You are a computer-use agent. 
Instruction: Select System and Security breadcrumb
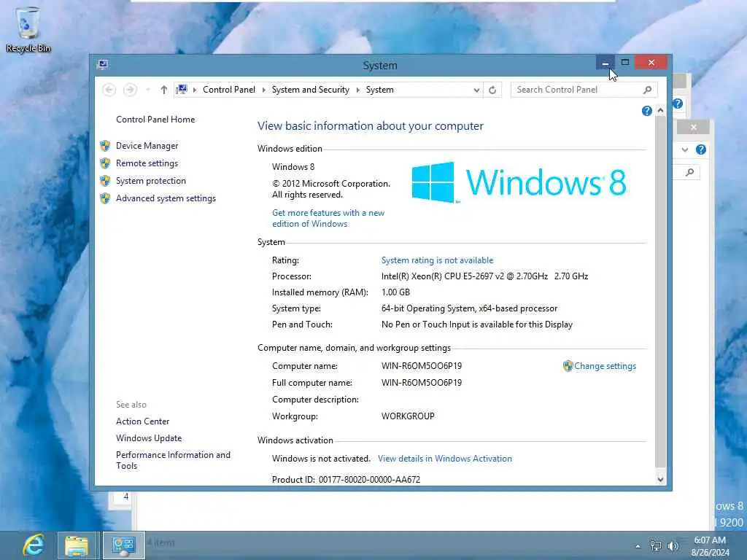point(311,90)
